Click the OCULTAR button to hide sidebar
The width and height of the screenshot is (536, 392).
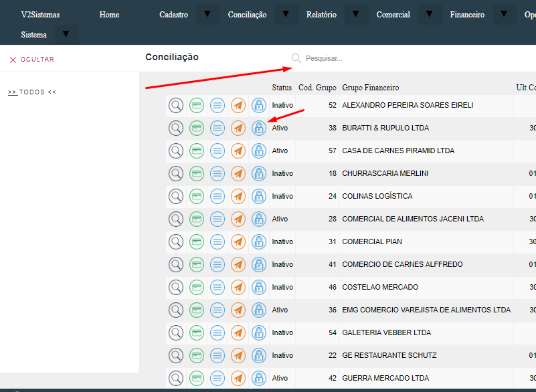pos(32,60)
